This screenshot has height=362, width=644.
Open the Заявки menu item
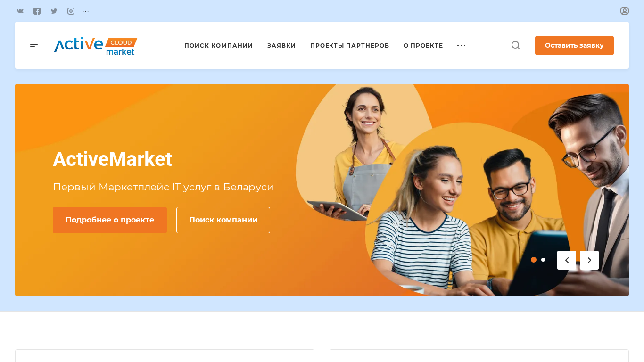281,46
